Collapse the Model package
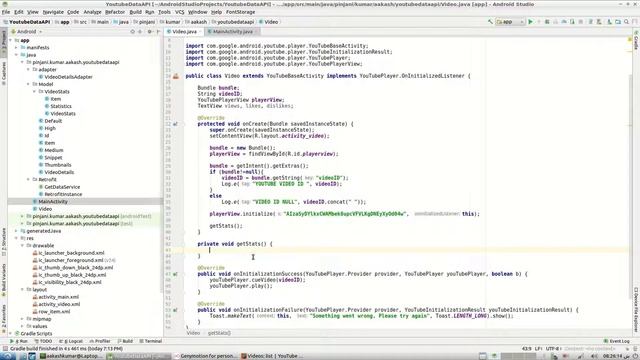Viewport: 640px width, 360px height. [29, 84]
